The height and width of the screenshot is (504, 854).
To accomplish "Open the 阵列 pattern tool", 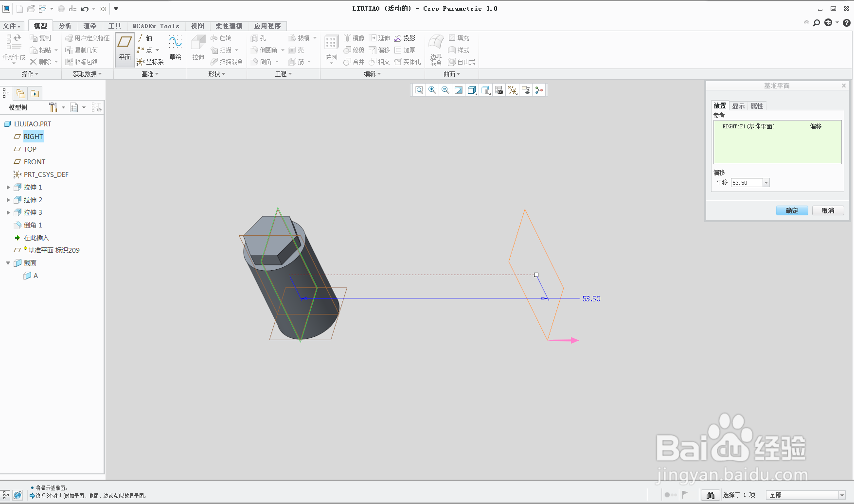I will pos(331,48).
